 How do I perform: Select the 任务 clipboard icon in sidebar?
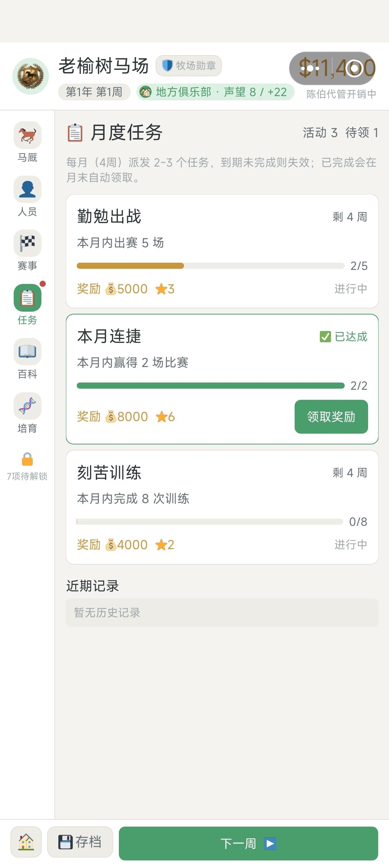[27, 298]
